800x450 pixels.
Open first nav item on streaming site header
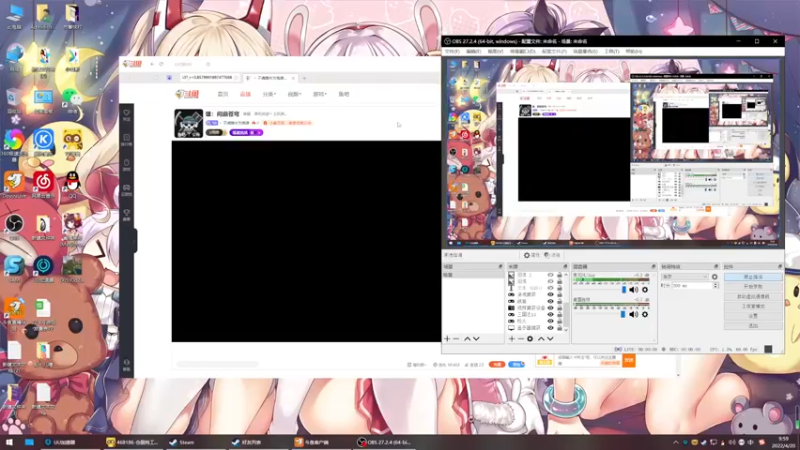coord(223,94)
